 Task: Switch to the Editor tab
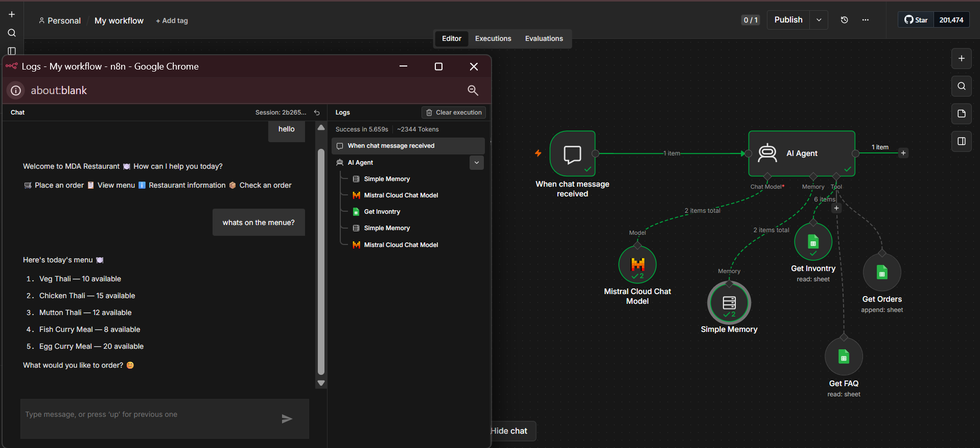pos(452,38)
